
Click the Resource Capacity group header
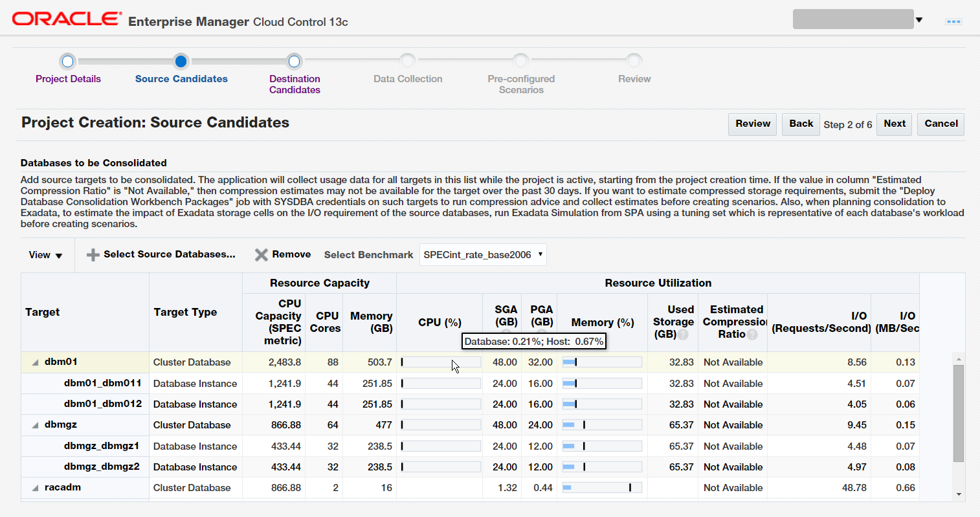tap(320, 283)
